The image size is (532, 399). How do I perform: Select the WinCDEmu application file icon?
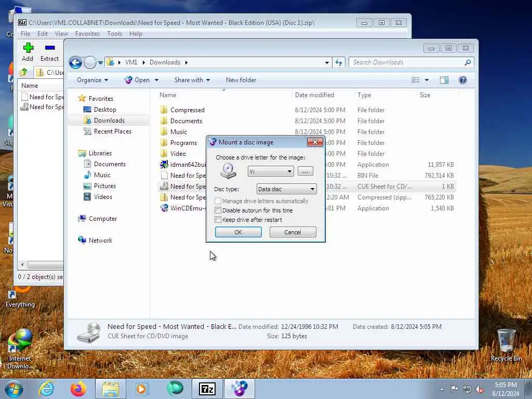coord(164,208)
